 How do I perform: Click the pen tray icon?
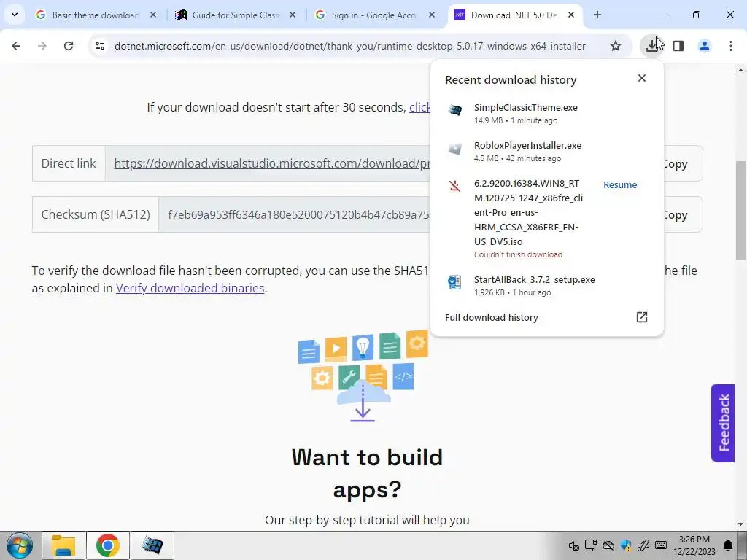tap(643, 545)
